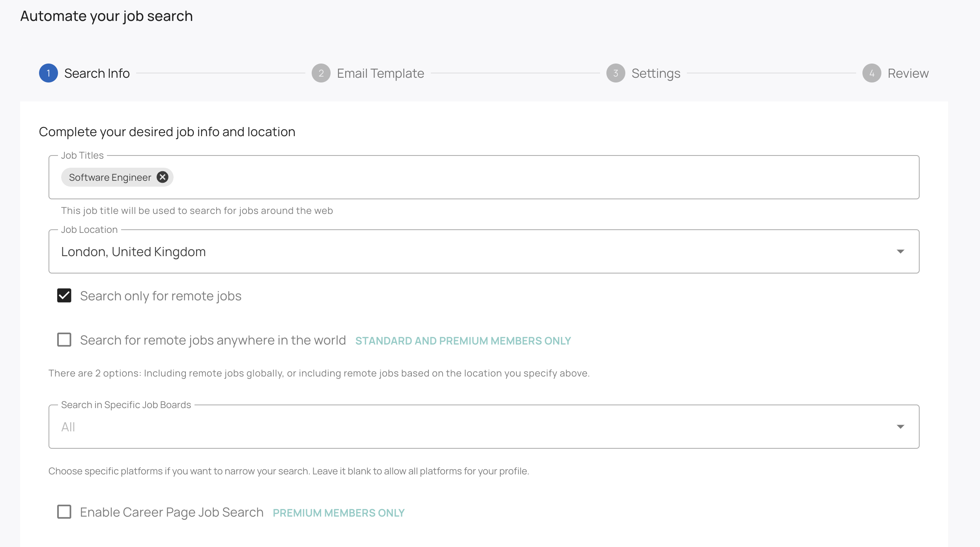Click step 4 Review circle
This screenshot has height=547, width=980.
872,73
